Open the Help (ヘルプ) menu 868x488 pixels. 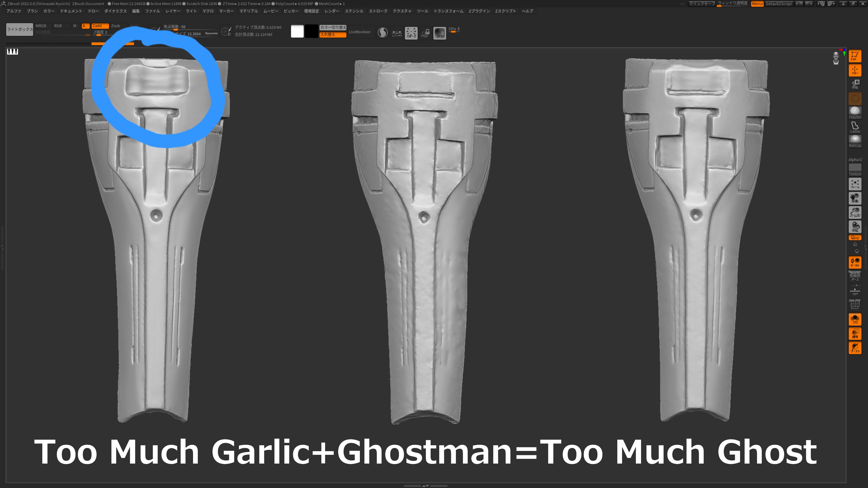527,11
